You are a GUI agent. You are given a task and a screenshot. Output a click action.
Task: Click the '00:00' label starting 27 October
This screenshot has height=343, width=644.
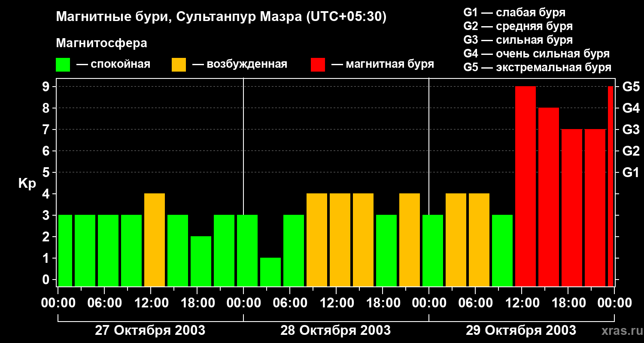click(x=58, y=303)
